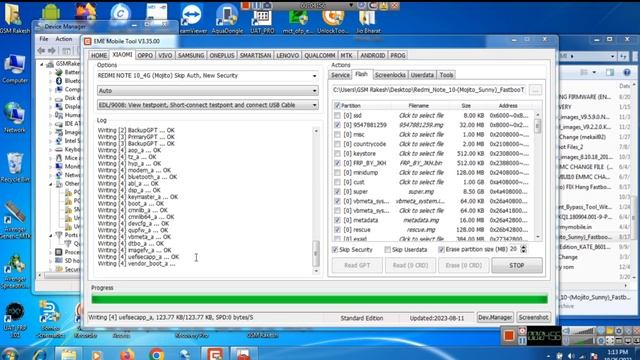Open File Explorer from the taskbar

point(69,354)
